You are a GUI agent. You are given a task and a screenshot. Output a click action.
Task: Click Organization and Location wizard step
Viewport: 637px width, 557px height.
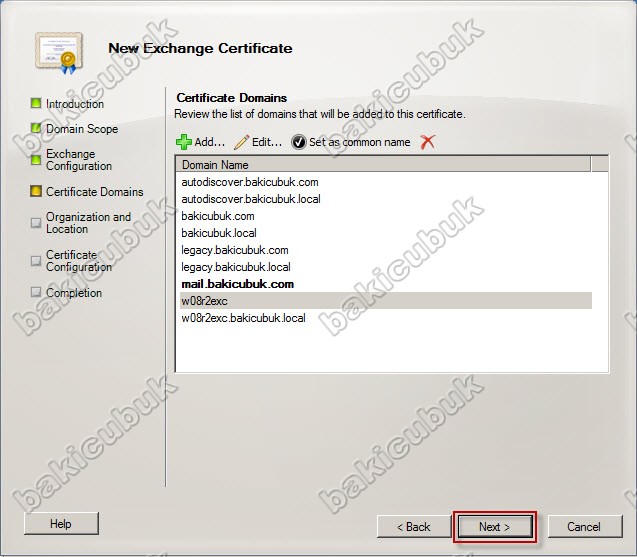88,223
